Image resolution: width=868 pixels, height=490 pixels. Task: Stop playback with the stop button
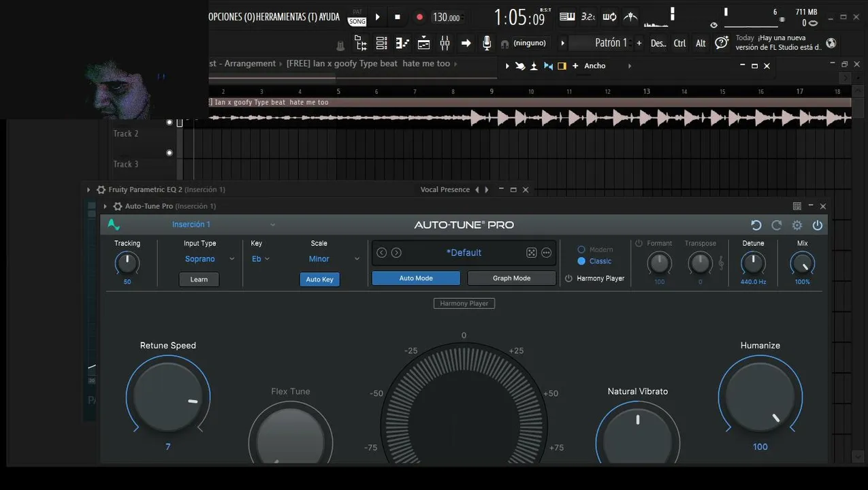(x=398, y=17)
